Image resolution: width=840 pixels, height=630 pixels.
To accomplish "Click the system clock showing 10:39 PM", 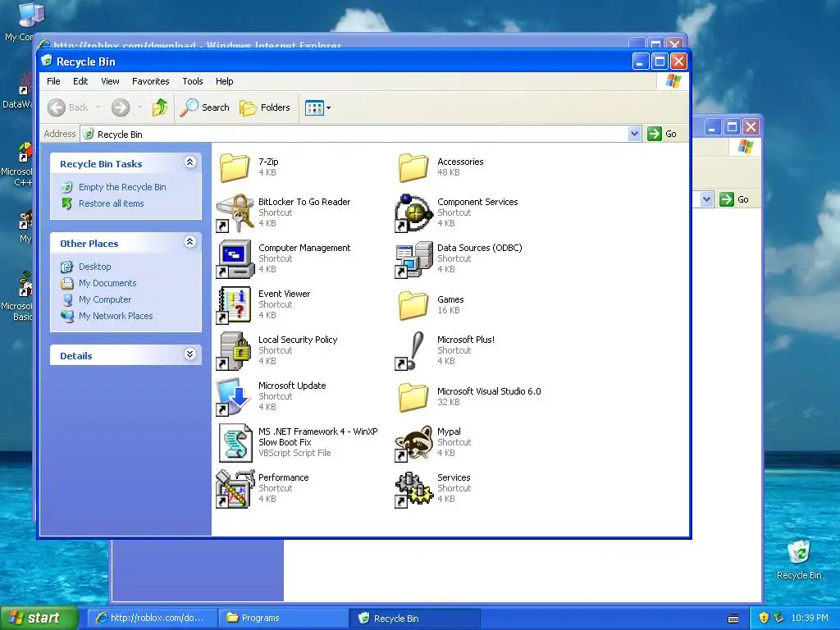I will coord(810,618).
